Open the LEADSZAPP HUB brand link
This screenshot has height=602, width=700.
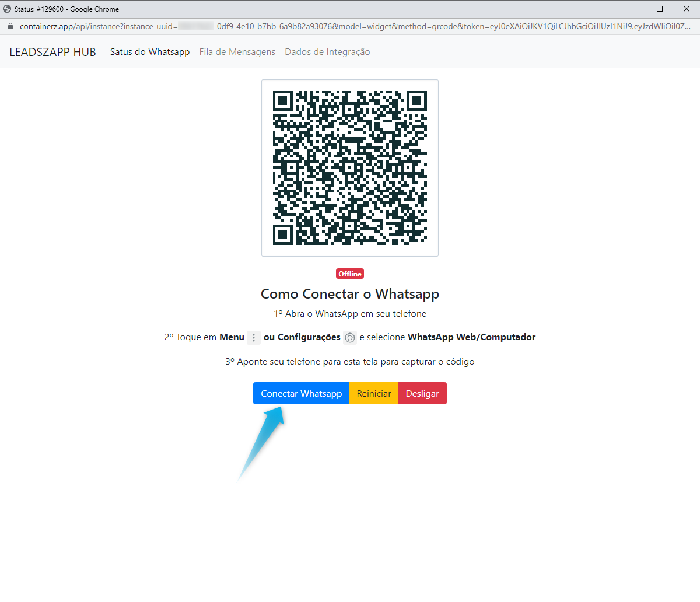[x=52, y=52]
